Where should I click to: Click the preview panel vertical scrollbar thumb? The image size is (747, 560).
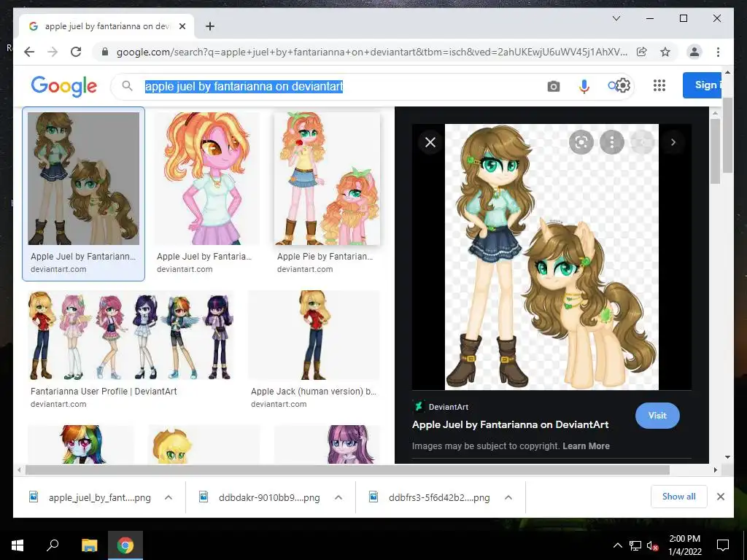pyautogui.click(x=715, y=151)
